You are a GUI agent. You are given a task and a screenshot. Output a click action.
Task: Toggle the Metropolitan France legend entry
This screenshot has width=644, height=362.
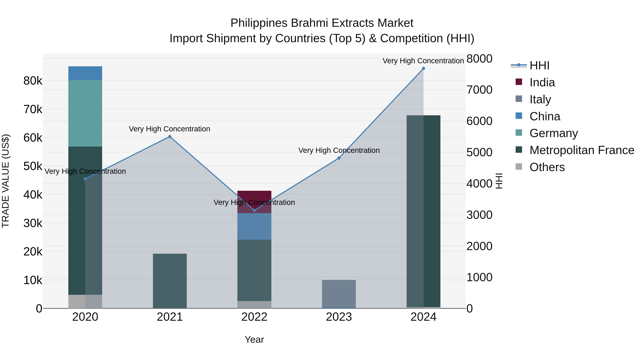click(575, 150)
